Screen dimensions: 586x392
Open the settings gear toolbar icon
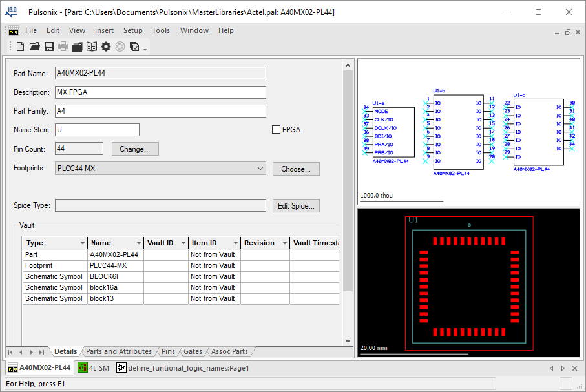[x=106, y=46]
